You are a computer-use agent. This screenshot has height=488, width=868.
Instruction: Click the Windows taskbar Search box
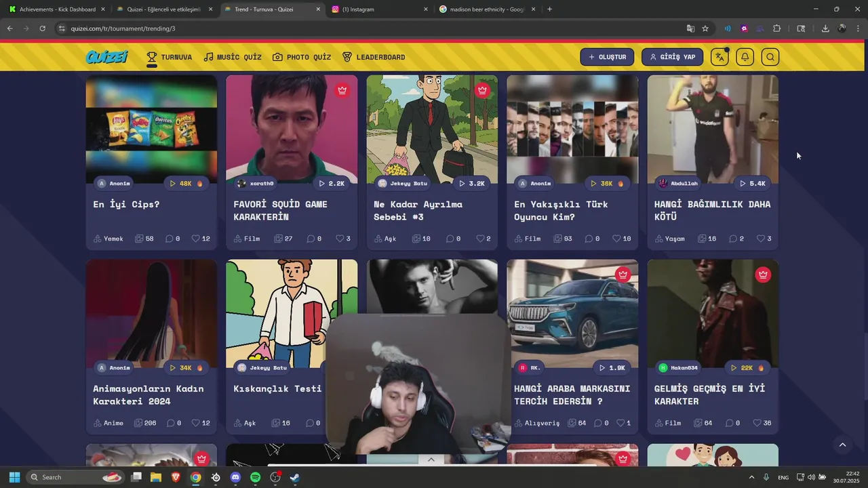tap(76, 477)
